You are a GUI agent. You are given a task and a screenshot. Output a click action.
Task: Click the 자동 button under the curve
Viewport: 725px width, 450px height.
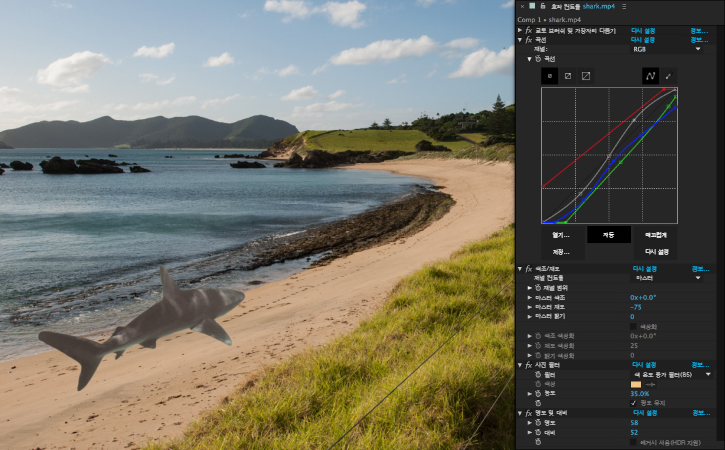[x=608, y=234]
